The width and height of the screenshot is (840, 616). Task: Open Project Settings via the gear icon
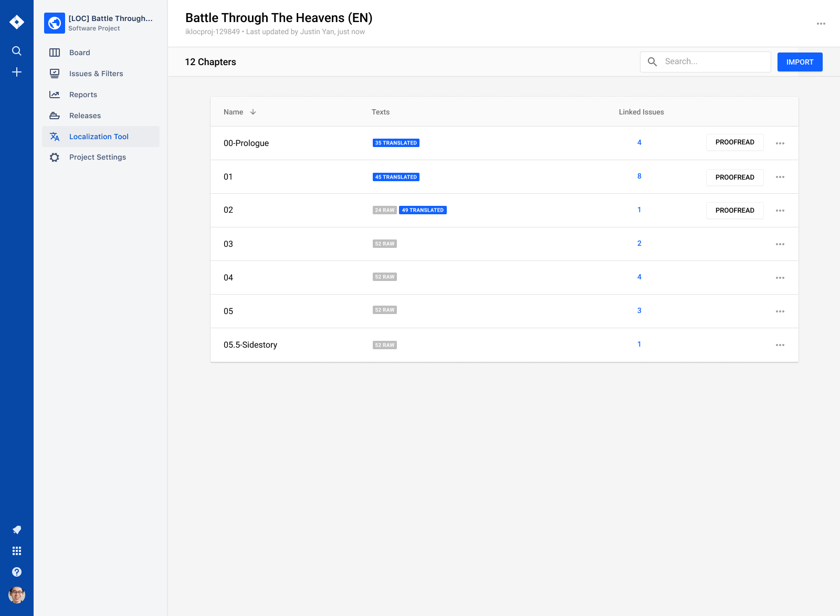[x=55, y=157]
